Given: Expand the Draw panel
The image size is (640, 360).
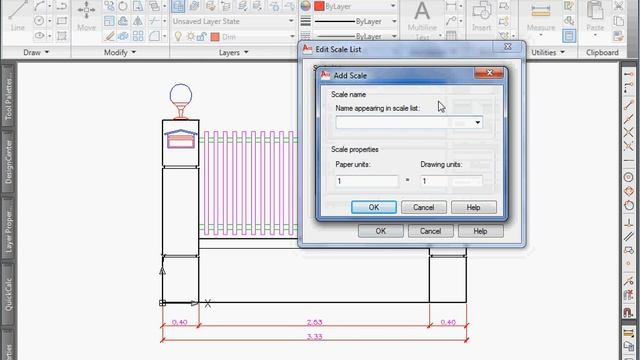Looking at the screenshot, I should [36, 52].
